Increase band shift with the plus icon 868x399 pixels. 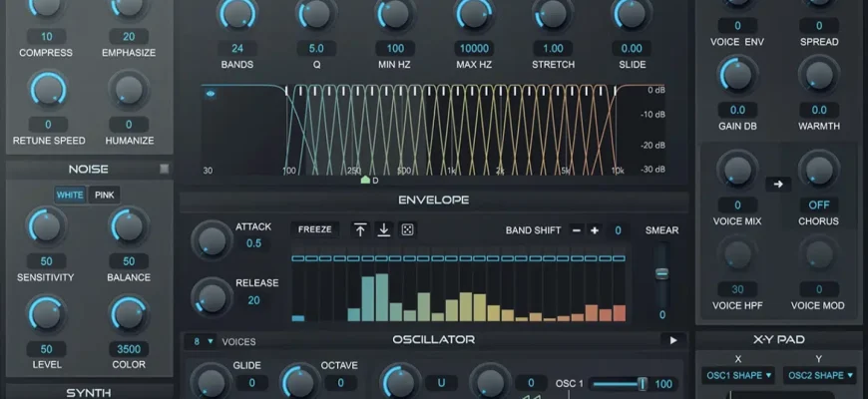pyautogui.click(x=595, y=230)
